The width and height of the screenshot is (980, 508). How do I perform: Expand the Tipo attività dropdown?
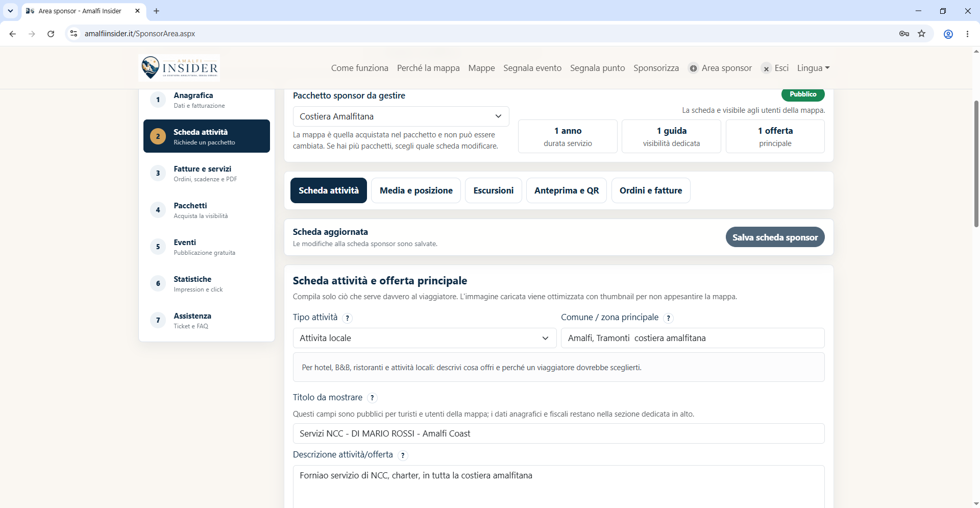pyautogui.click(x=425, y=338)
